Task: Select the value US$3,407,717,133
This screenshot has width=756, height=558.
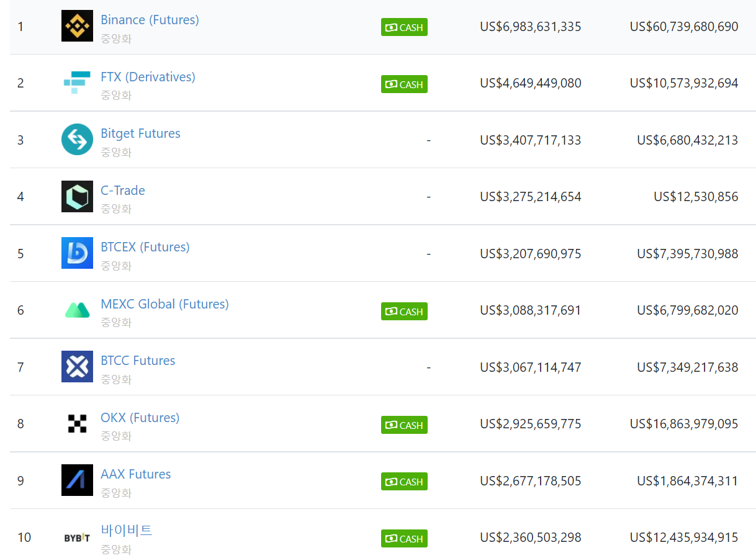Action: [531, 140]
